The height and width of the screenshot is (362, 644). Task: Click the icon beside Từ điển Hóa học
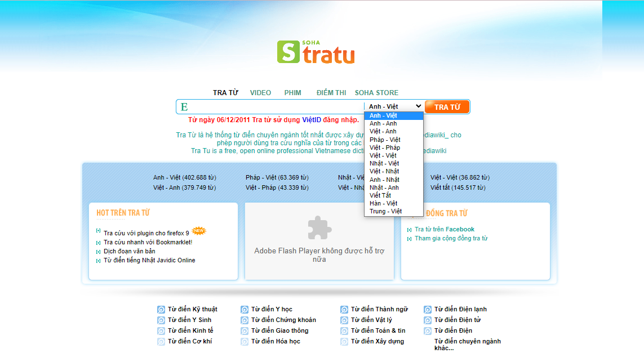[x=245, y=342]
